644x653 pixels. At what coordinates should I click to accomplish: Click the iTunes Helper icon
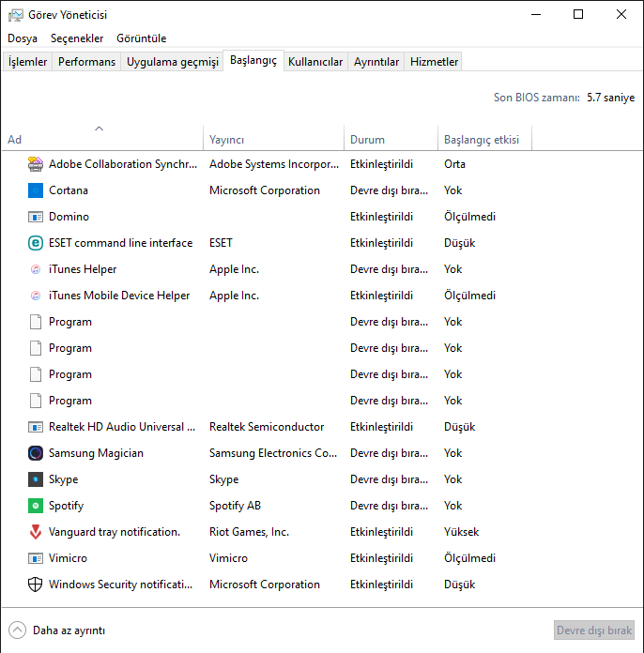pyautogui.click(x=36, y=269)
